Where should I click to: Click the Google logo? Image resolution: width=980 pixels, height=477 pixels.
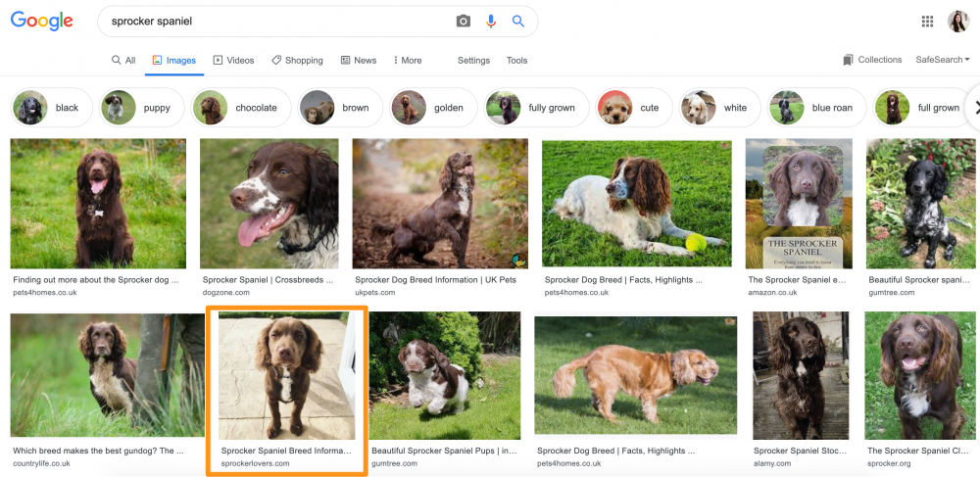click(42, 22)
